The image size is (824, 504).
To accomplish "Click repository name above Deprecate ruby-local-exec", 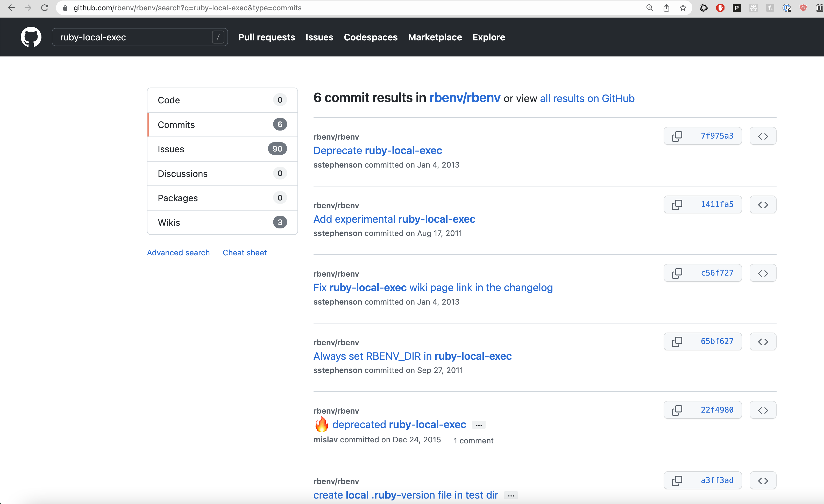I will coord(336,137).
